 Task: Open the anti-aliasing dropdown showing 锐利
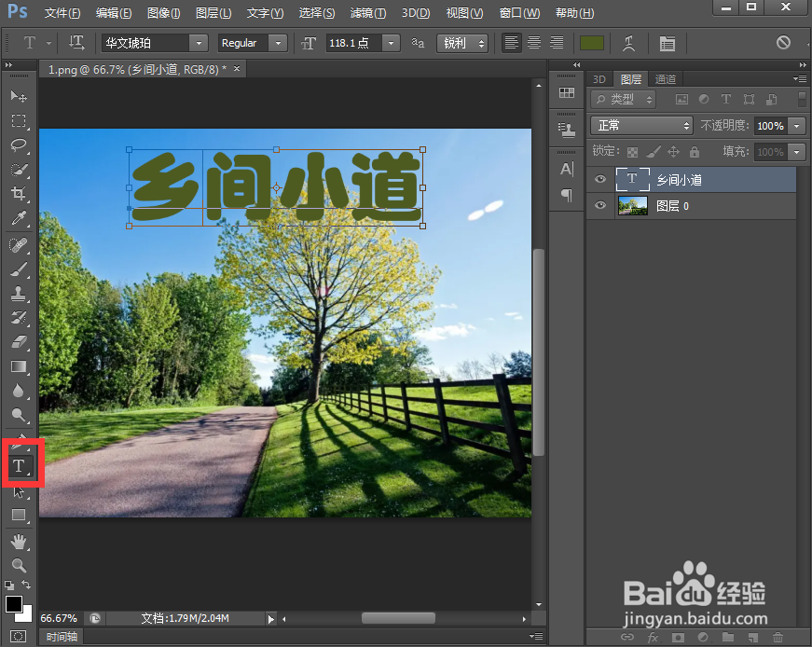(x=462, y=43)
